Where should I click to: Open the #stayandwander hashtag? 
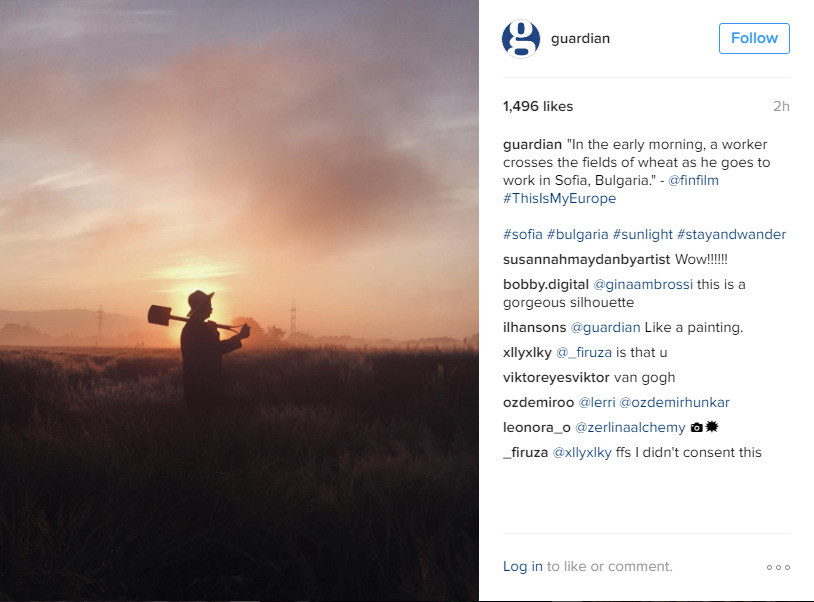point(731,234)
